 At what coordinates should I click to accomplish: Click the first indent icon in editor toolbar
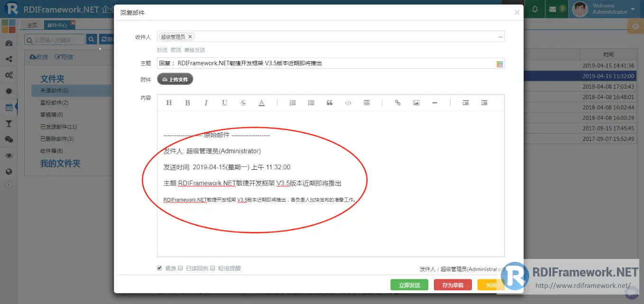pos(466,103)
